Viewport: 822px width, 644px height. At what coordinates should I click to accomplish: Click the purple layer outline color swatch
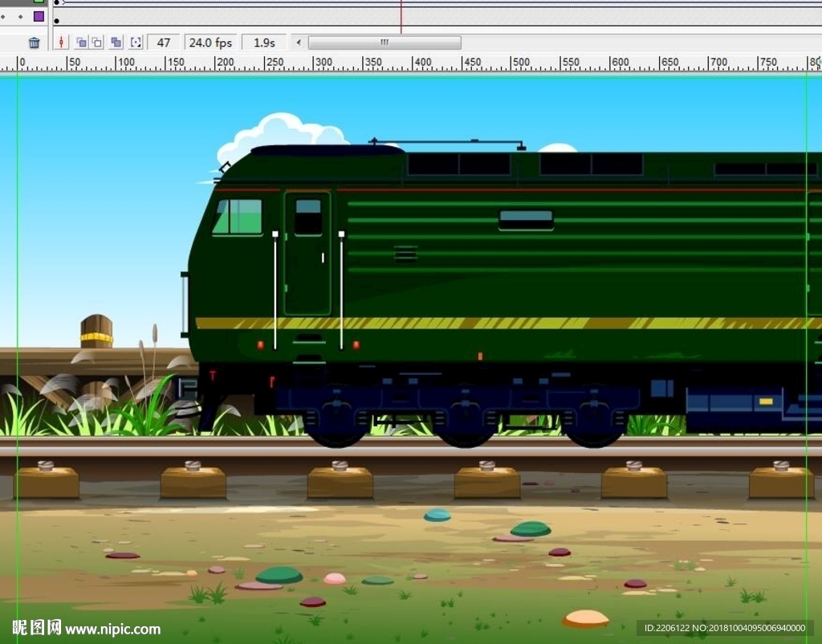[x=39, y=16]
